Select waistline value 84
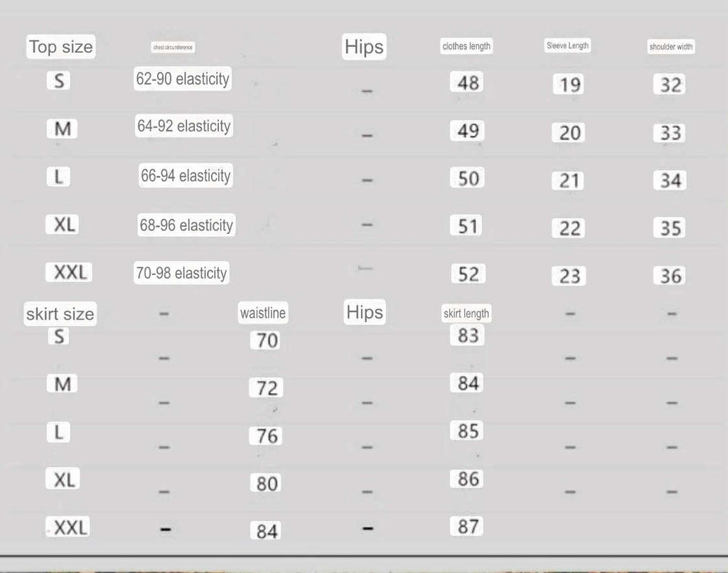Viewport: 728px width, 573px height. (x=267, y=531)
